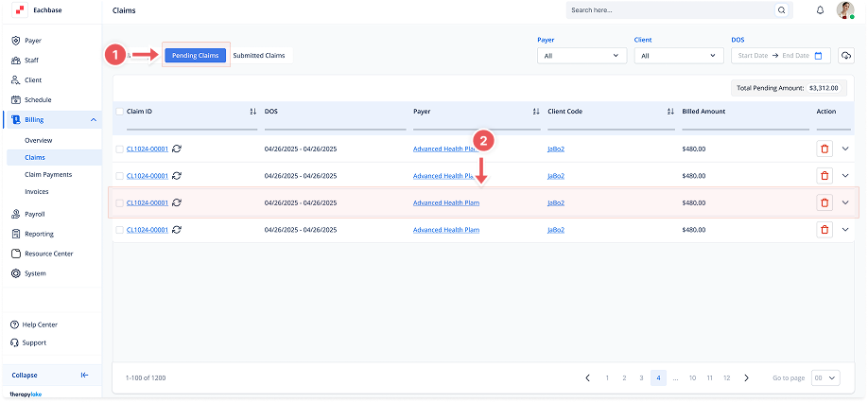Expand the bottom claim row chevron
The width and height of the screenshot is (868, 403).
tap(844, 230)
